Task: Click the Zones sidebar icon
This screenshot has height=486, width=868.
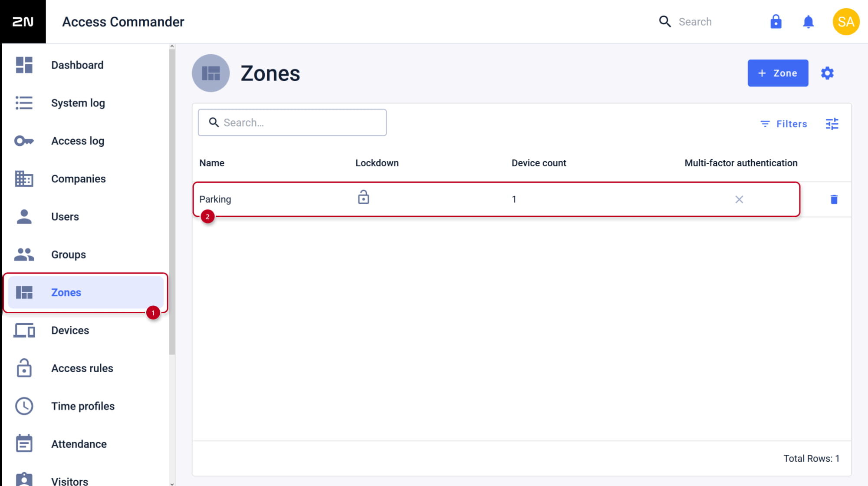Action: click(24, 292)
